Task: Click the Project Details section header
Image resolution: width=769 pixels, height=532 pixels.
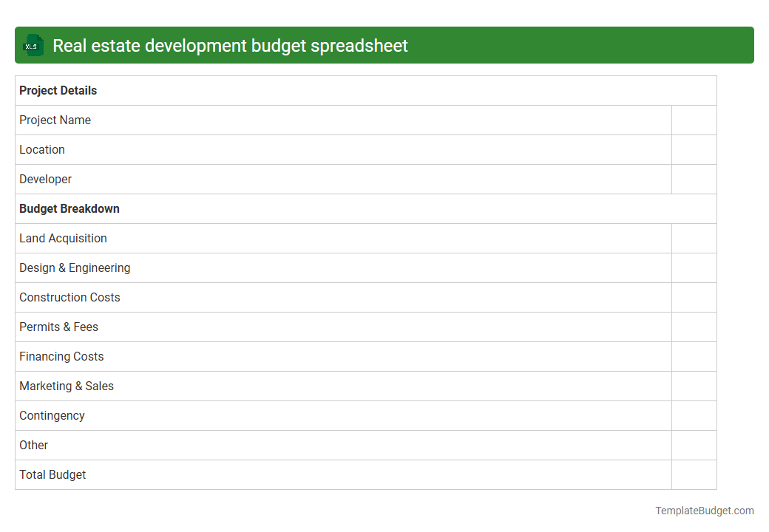Action: tap(58, 90)
